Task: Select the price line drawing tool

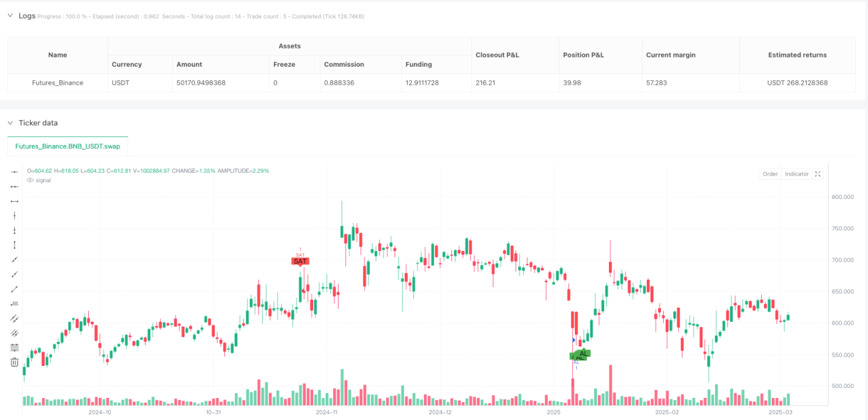Action: tap(15, 303)
